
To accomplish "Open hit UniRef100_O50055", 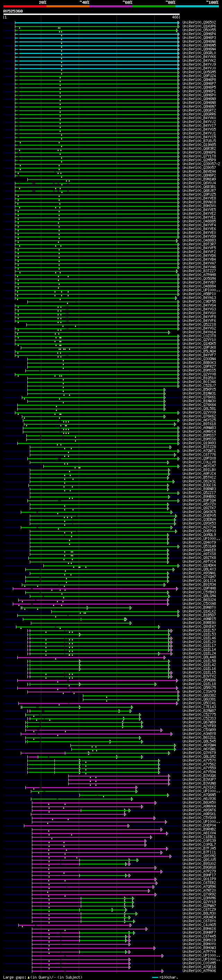I will [199, 30].
